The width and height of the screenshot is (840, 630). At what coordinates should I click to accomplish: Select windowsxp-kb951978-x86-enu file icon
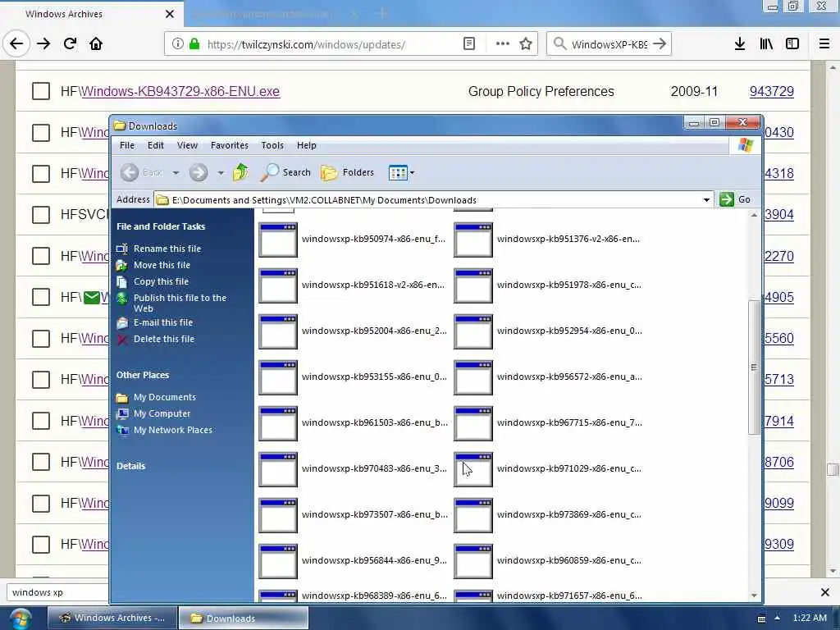click(473, 285)
